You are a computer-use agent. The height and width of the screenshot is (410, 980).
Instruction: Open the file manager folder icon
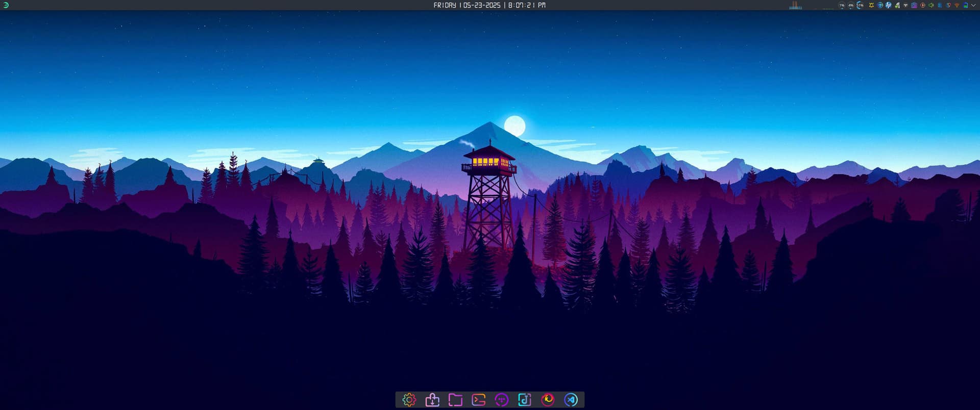click(455, 400)
